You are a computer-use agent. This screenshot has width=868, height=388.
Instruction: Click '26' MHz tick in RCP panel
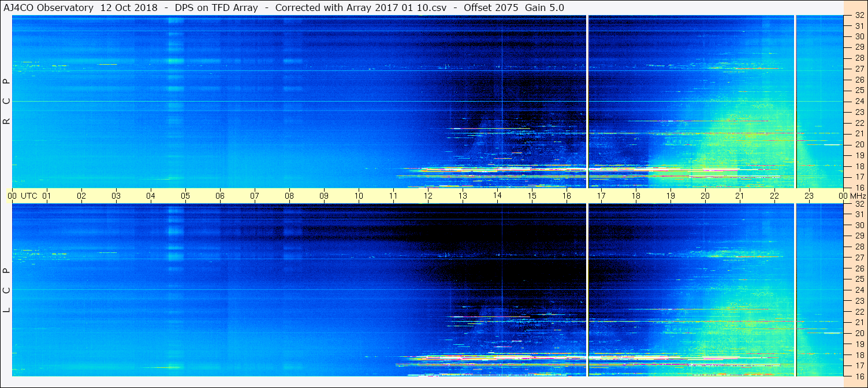859,80
